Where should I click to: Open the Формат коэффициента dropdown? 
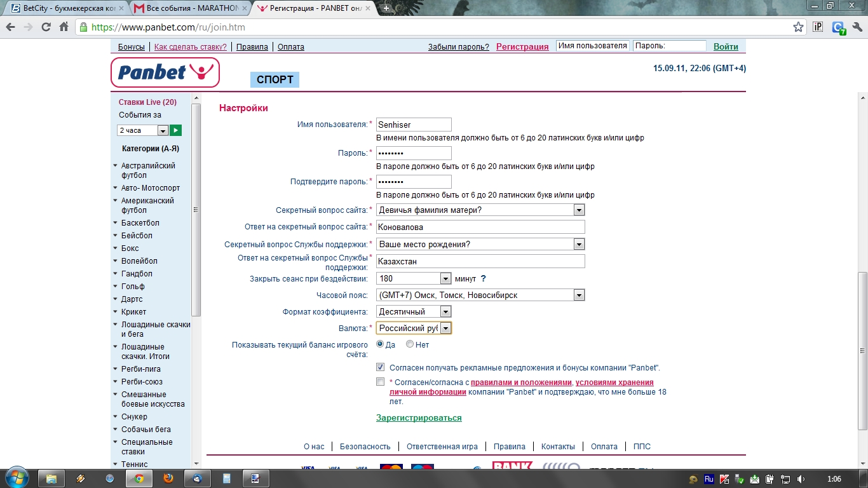414,311
